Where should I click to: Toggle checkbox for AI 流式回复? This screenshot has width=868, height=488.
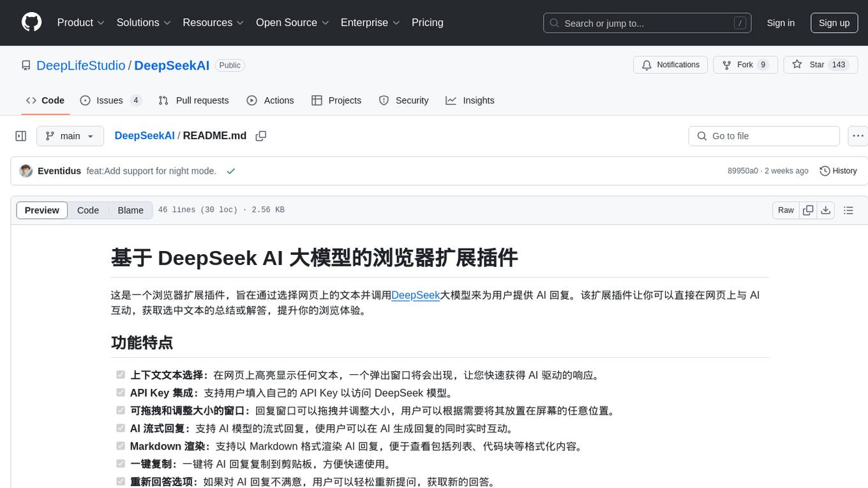coord(121,428)
